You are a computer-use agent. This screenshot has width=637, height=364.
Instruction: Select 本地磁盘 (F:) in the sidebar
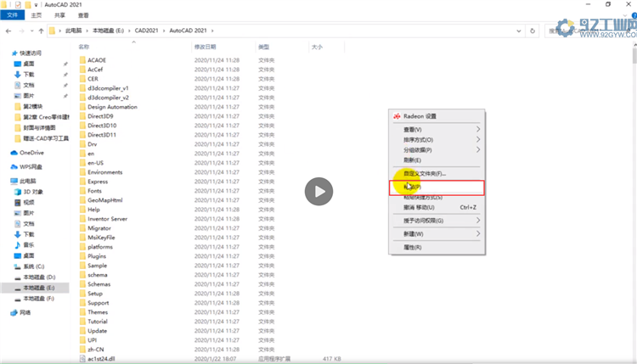point(38,299)
